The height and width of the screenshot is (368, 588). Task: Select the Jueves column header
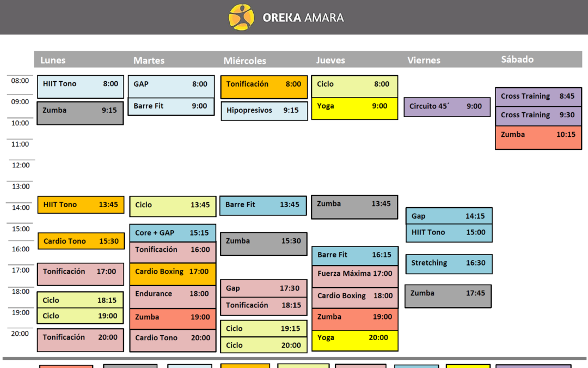pos(330,60)
